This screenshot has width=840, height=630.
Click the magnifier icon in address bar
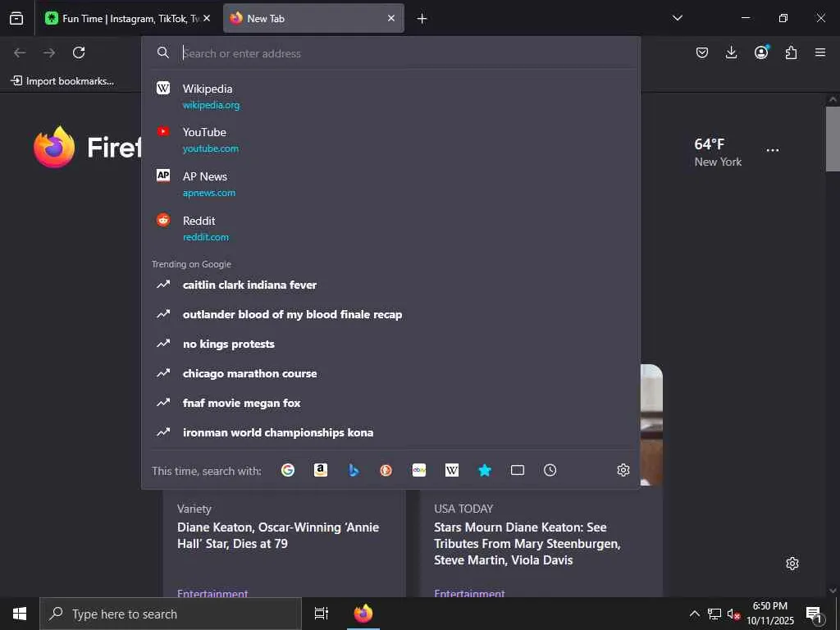[x=163, y=52]
